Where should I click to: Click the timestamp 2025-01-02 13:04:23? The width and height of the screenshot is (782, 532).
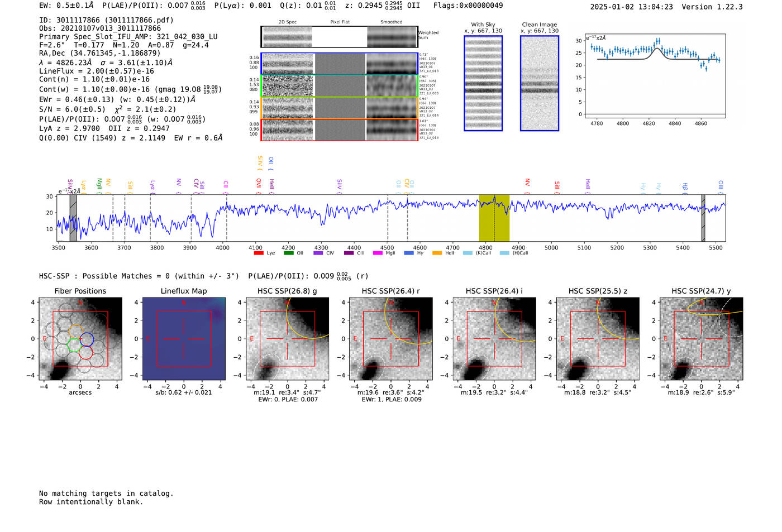[x=632, y=7]
